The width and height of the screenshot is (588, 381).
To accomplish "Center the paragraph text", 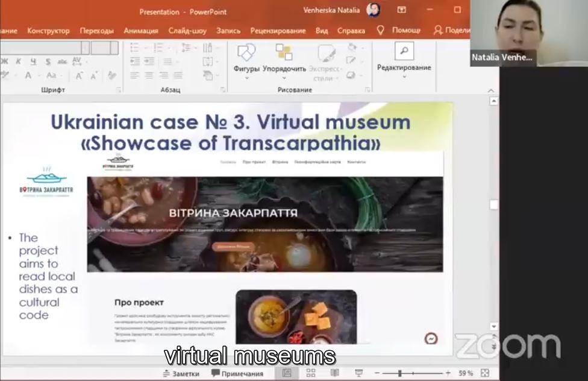I will pos(149,75).
